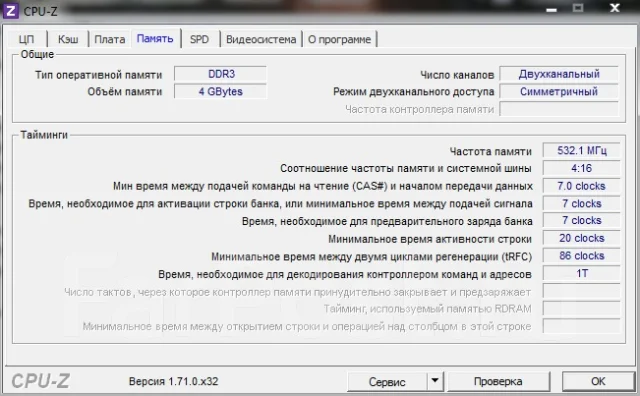The image size is (640, 396).
Task: Click the 7 clocks bank row activation value
Action: (582, 203)
